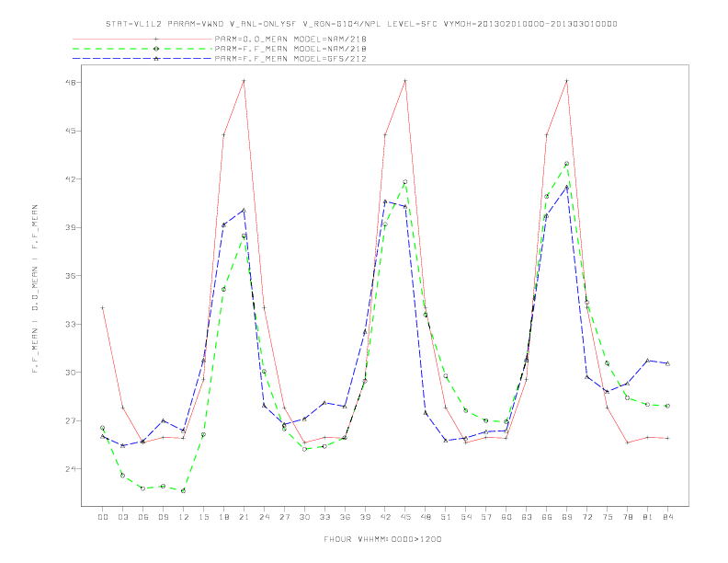Click the plus marker on red legend line
The image size is (728, 563).
point(156,39)
